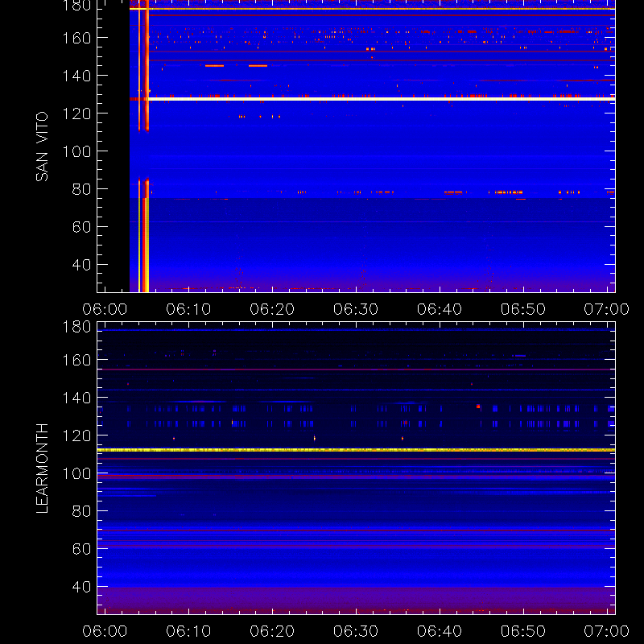Click the SAN VITO axis title
The height and width of the screenshot is (644, 644).
tap(42, 147)
